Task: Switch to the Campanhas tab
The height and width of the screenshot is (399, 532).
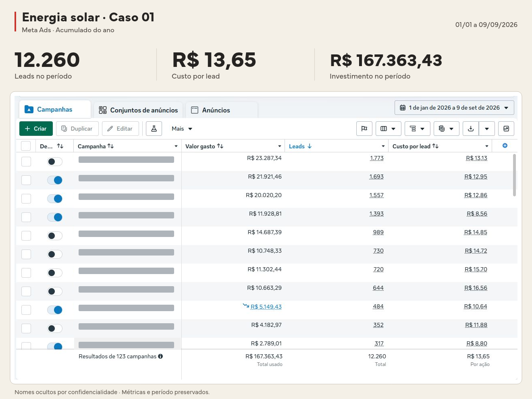Action: tap(55, 109)
